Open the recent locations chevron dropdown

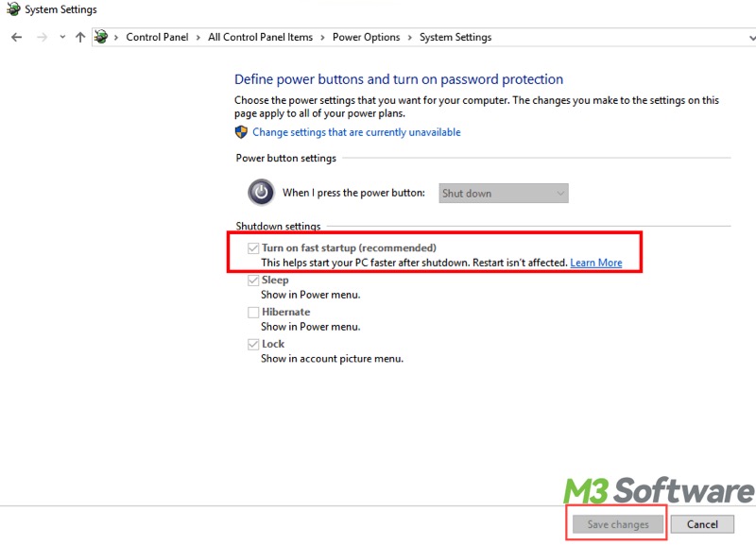point(62,37)
